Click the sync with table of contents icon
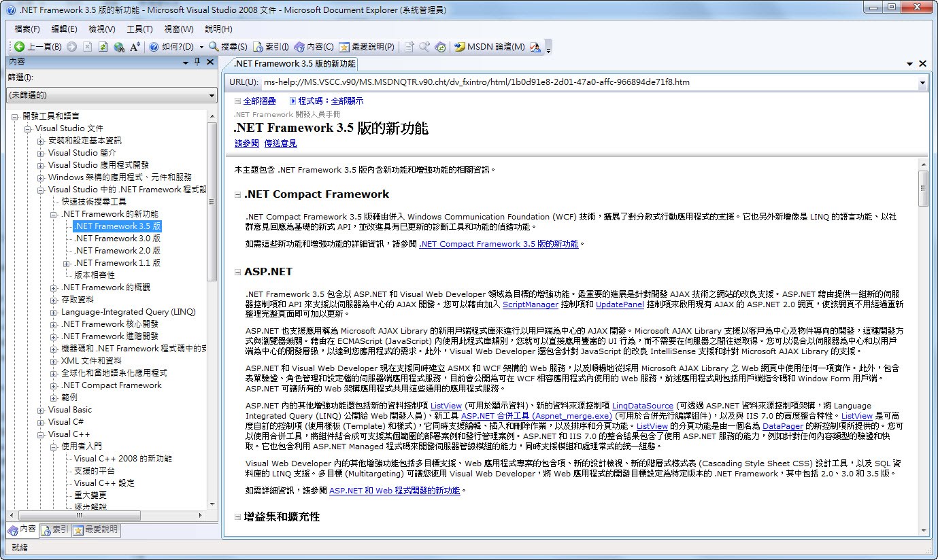Viewport: 938px width, 560px height. [x=440, y=47]
